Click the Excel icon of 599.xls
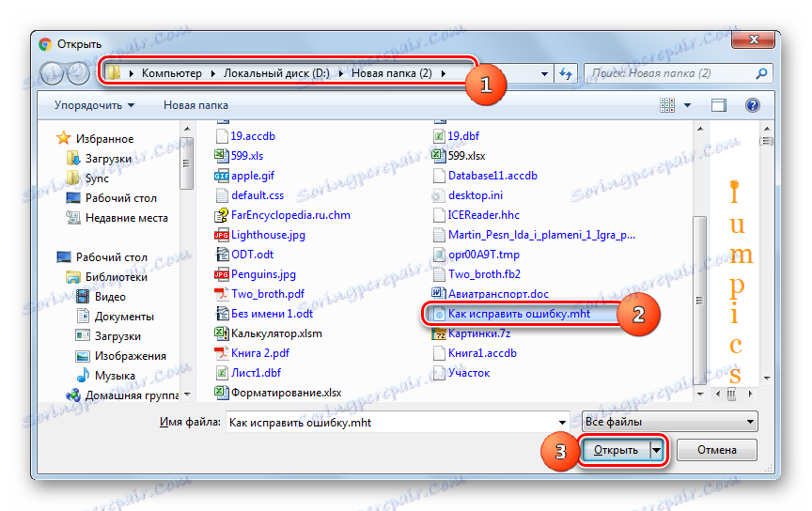This screenshot has width=812, height=511. (x=222, y=155)
